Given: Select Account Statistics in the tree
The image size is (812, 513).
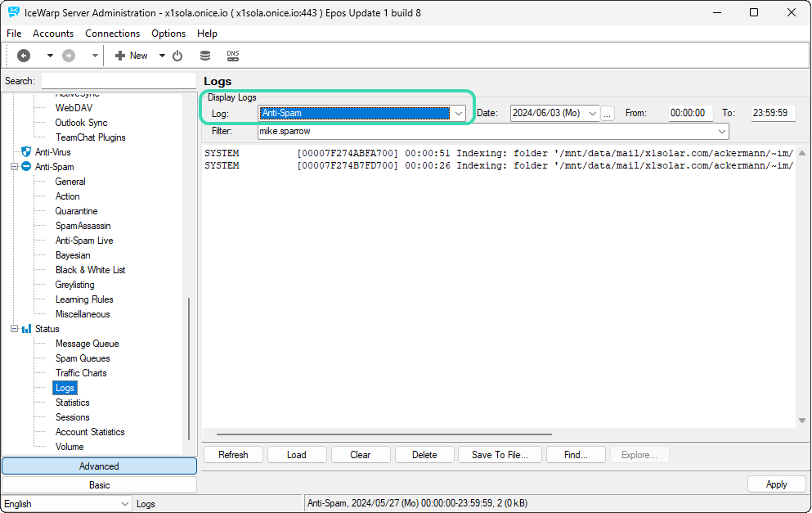Looking at the screenshot, I should pyautogui.click(x=90, y=432).
